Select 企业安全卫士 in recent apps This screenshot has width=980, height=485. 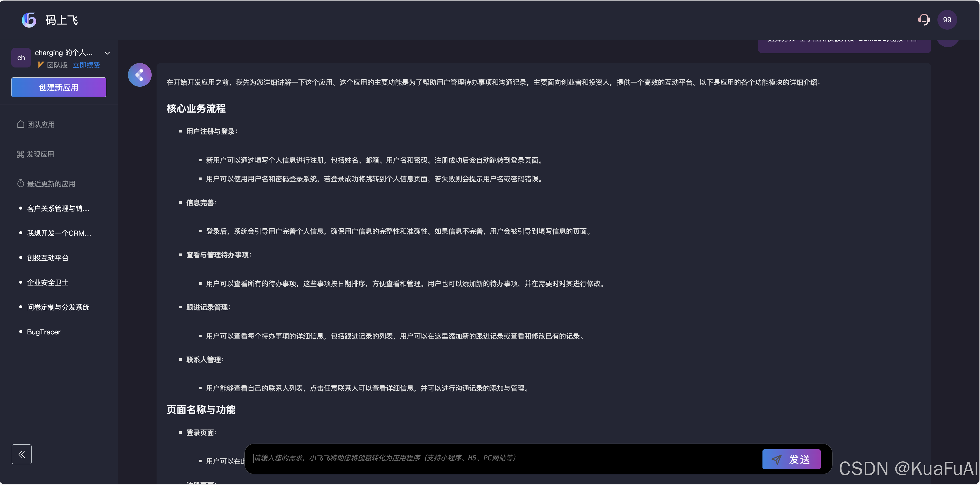pyautogui.click(x=48, y=282)
